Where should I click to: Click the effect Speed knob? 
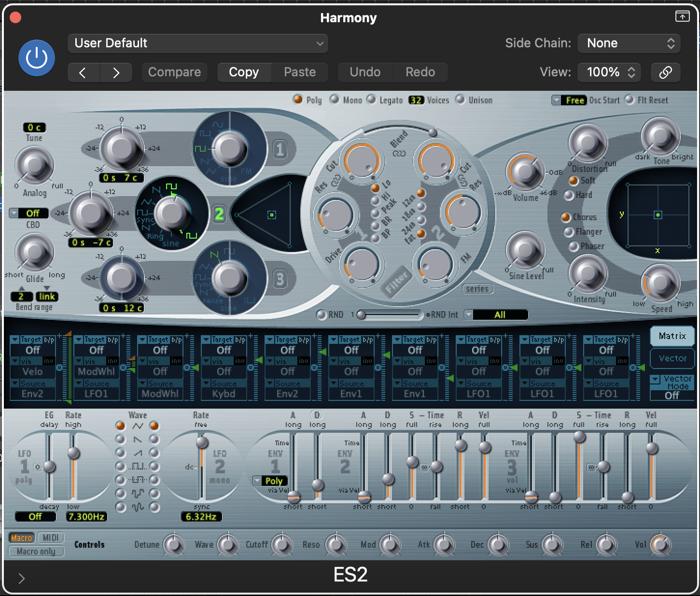click(x=660, y=283)
